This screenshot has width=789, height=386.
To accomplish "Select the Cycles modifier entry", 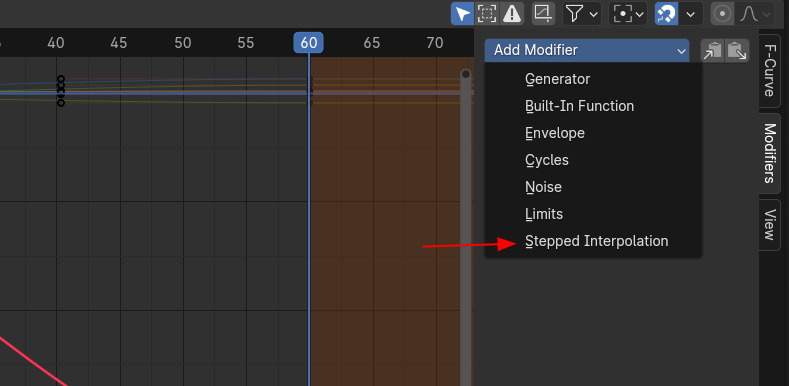I will coord(593,160).
